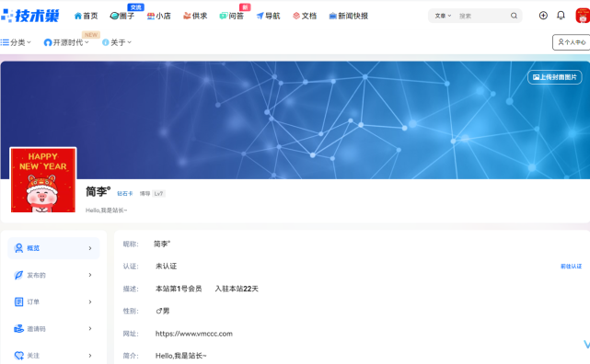
Task: Click the chevron arrow in 关注 row
Action: tap(90, 356)
